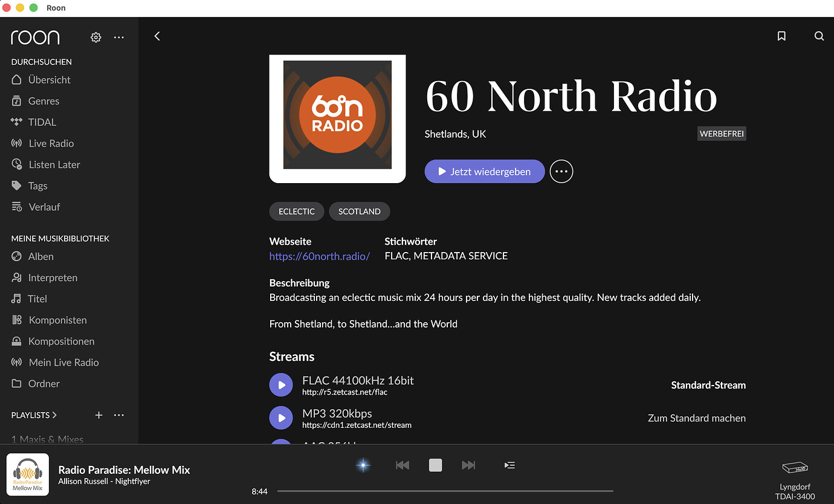Click the playback progress bar

pos(445,491)
